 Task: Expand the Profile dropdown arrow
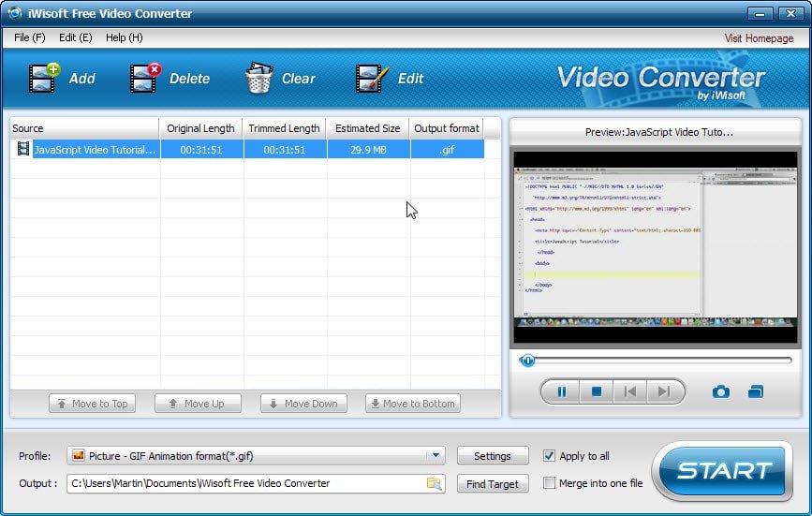[436, 455]
